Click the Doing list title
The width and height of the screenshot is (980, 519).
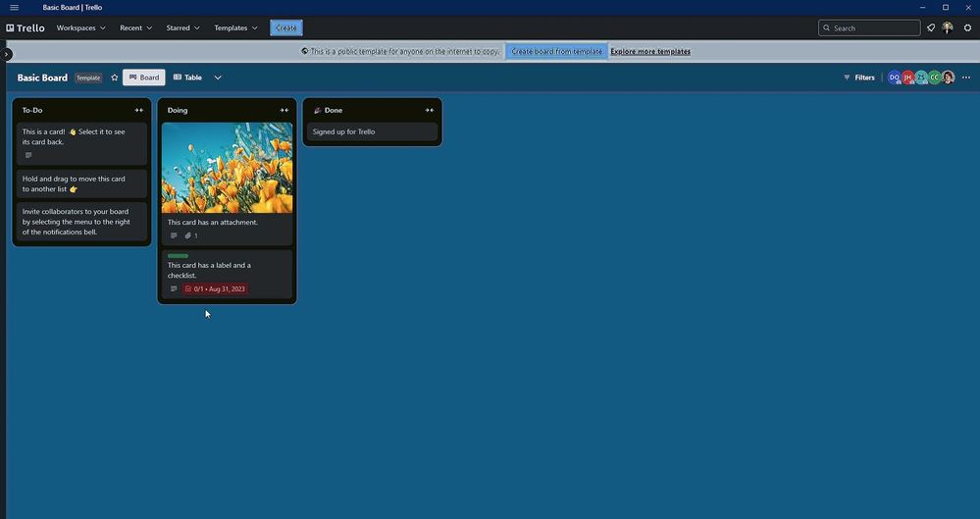pos(178,110)
